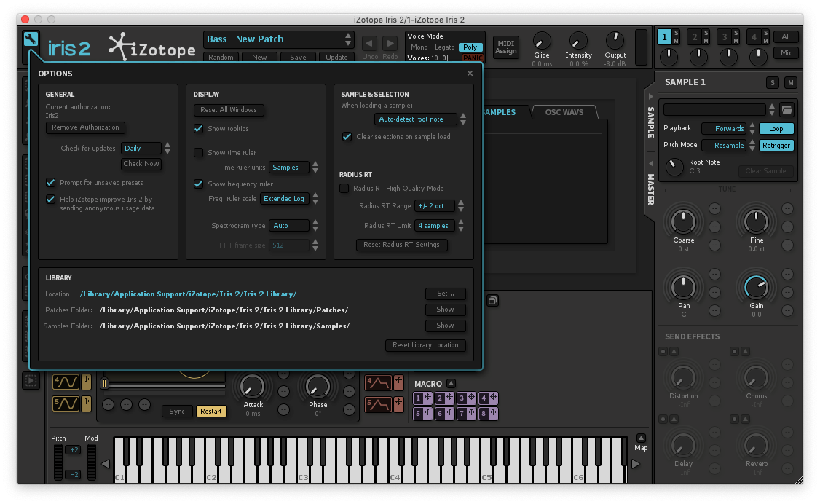Viewport: 820px width, 504px height.
Task: Click LFO 4 assign crosshair icon
Action: point(86,382)
